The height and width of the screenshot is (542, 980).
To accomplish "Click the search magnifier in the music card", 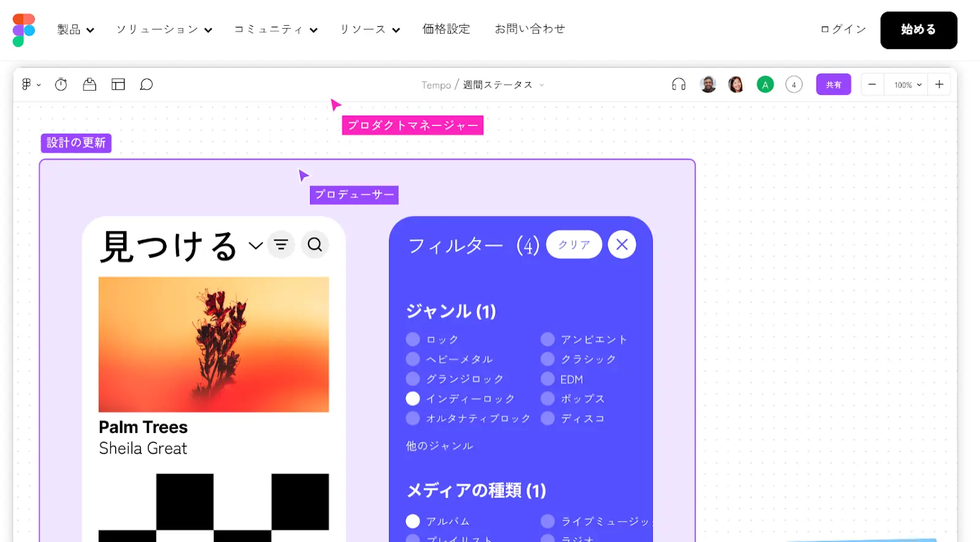I will point(315,244).
